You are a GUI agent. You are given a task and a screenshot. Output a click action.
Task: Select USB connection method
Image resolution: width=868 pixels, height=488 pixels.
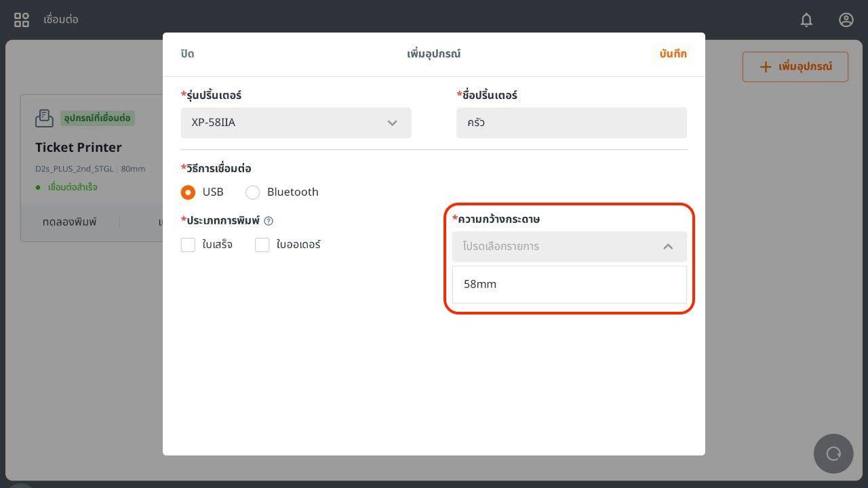click(189, 192)
